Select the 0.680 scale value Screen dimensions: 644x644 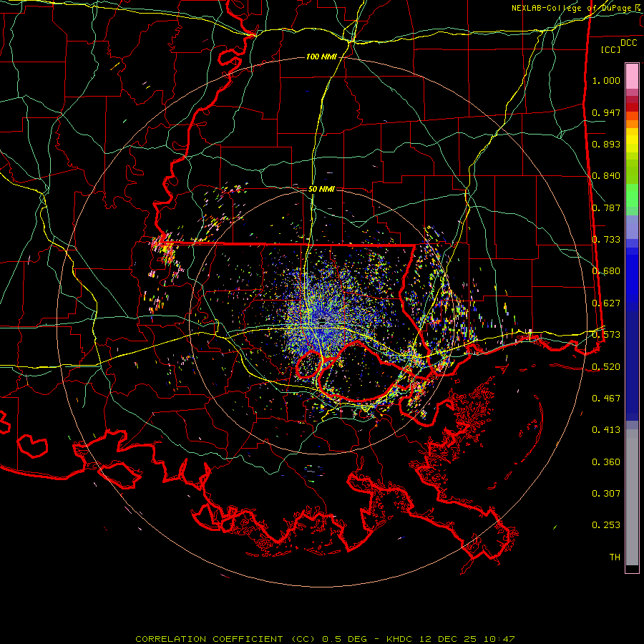coord(606,271)
